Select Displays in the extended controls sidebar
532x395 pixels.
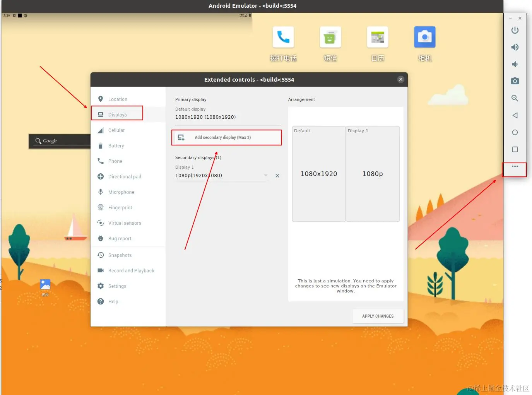(128, 115)
